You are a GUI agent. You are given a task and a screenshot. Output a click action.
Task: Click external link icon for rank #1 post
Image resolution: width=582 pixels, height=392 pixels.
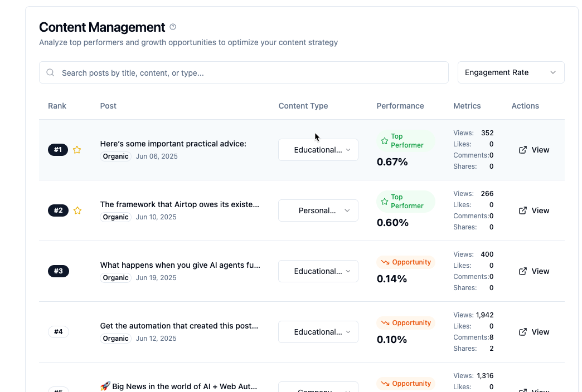tap(523, 150)
